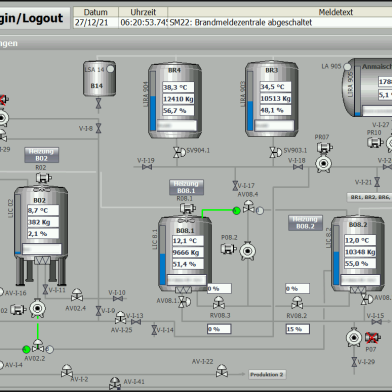Click manual valve V-I-15
The height and width of the screenshot is (392, 392).
(x=377, y=322)
